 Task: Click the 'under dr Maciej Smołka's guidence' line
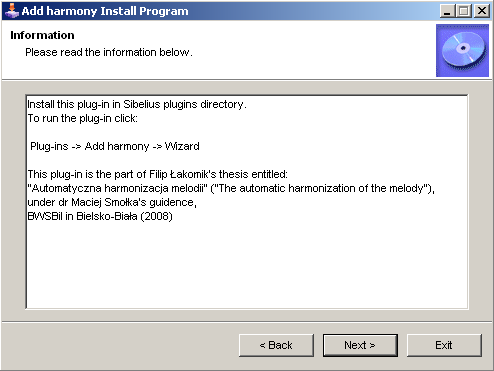(x=112, y=202)
